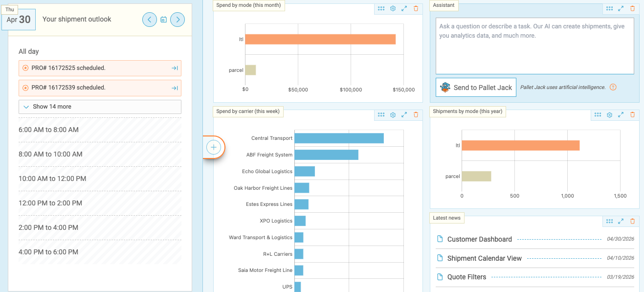Go to previous day in shipment outlook

point(150,20)
